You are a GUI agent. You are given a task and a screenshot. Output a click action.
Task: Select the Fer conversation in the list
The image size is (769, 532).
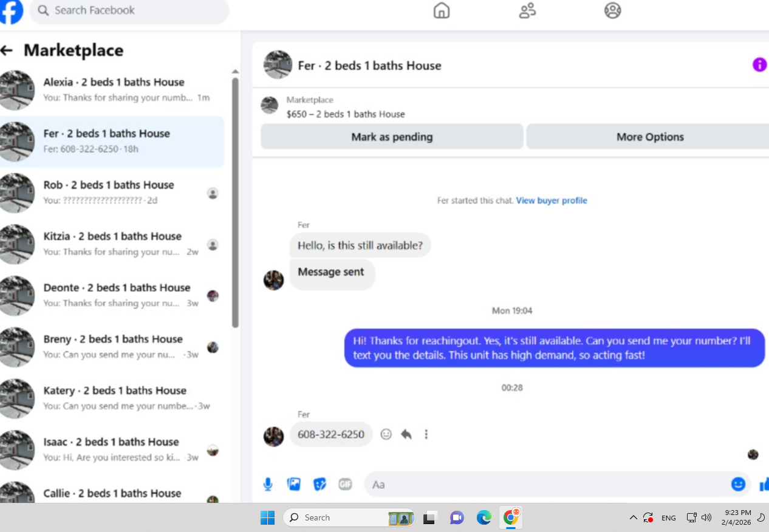112,142
